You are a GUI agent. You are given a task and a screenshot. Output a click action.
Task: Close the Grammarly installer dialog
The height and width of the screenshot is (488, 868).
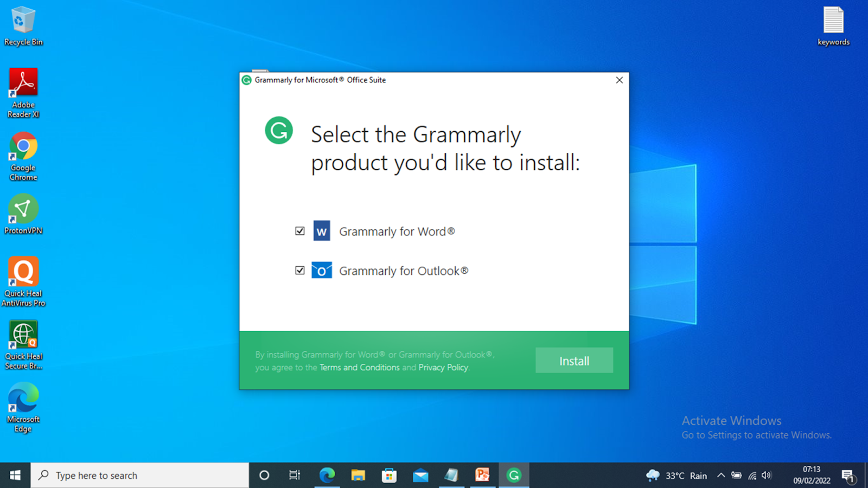[x=619, y=80]
